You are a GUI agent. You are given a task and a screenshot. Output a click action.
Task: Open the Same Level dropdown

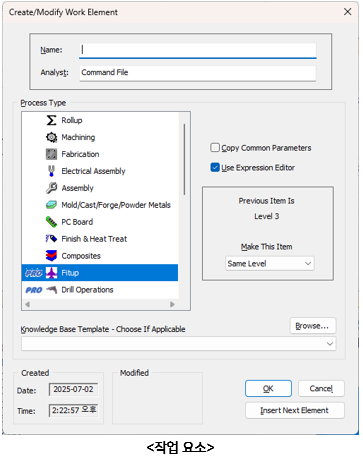coord(270,264)
